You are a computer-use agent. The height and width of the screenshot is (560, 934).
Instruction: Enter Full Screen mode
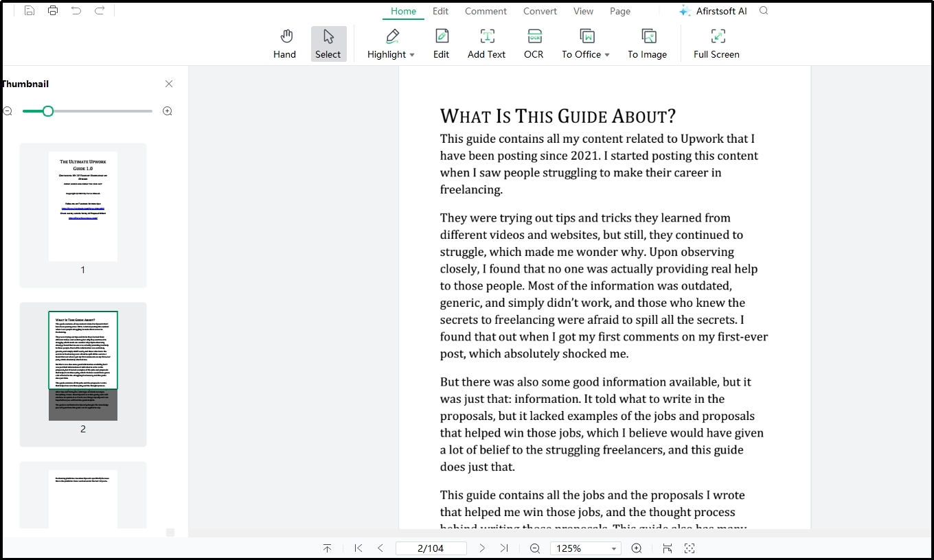[716, 45]
